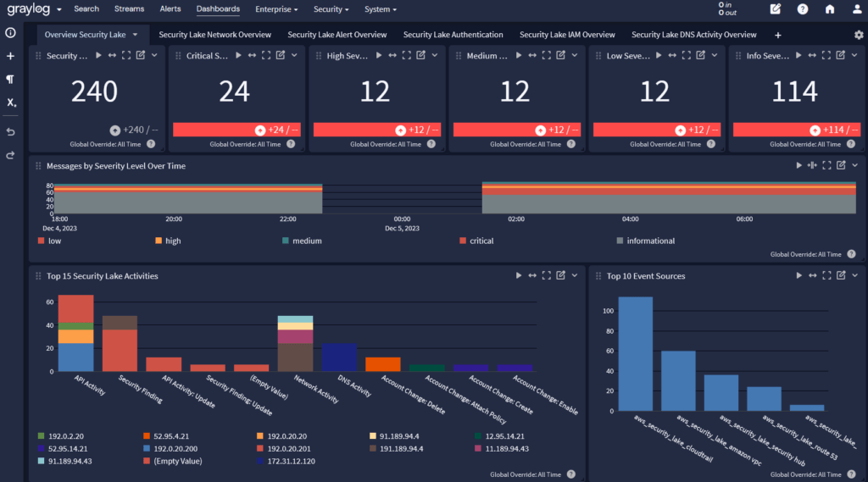The height and width of the screenshot is (482, 868).
Task: Click the undo arrow in left sidebar
Action: pyautogui.click(x=11, y=132)
